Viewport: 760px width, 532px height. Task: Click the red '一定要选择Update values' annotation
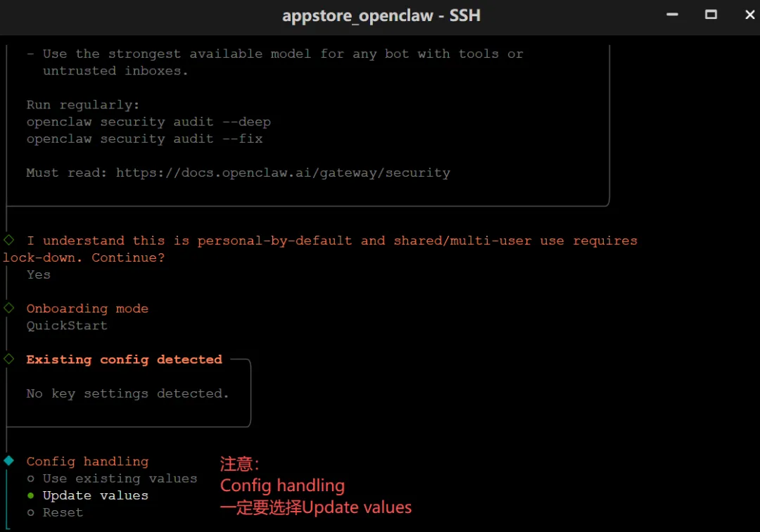[316, 507]
